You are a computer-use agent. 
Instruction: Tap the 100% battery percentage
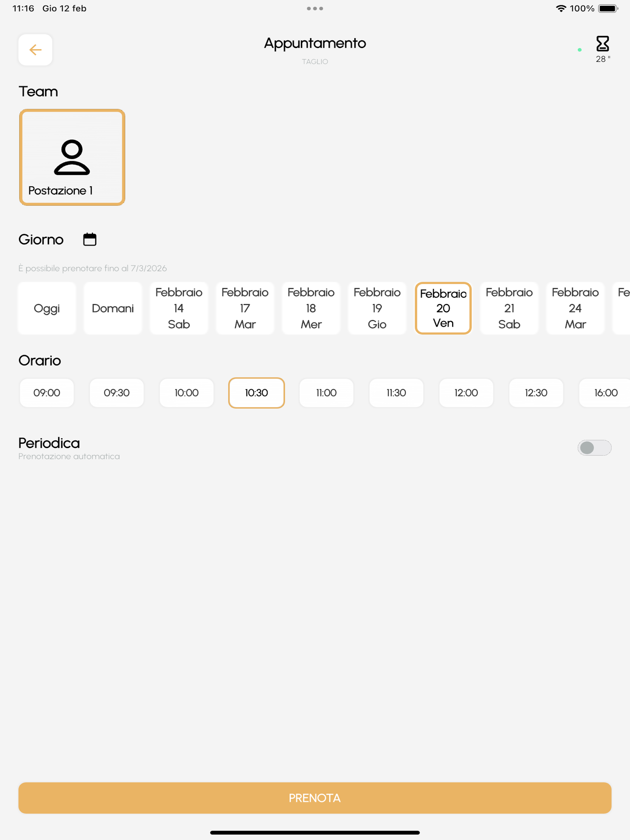click(582, 8)
